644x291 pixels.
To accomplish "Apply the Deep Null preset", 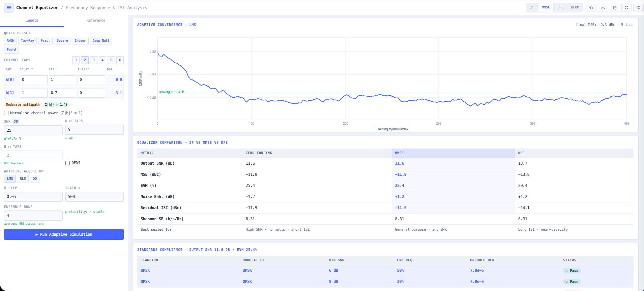I will 101,40.
